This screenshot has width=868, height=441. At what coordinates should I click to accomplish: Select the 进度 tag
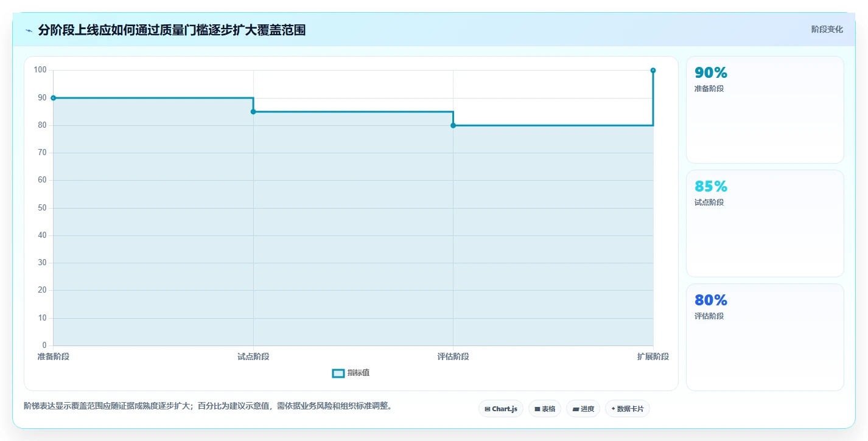(583, 409)
